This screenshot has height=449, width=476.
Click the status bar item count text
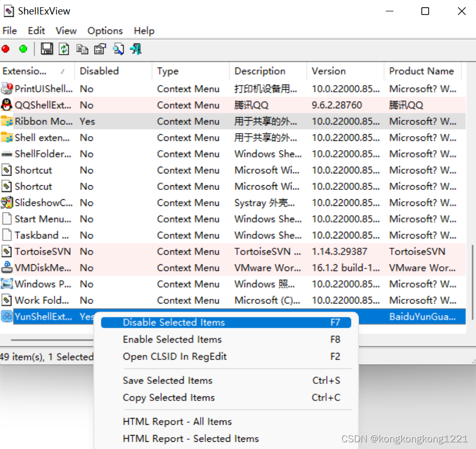click(47, 357)
